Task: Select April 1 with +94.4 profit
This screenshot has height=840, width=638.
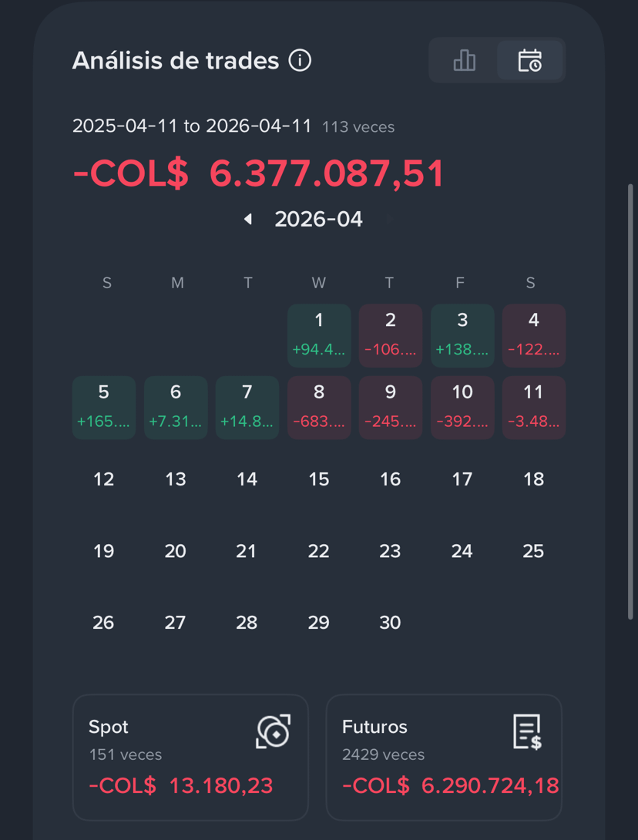Action: tap(319, 336)
